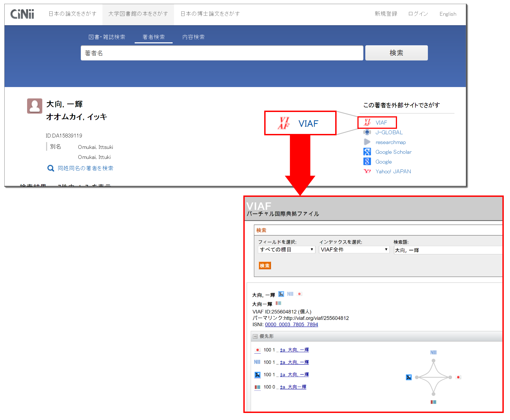Click the NII icon in the second preferred-form row

tap(257, 362)
